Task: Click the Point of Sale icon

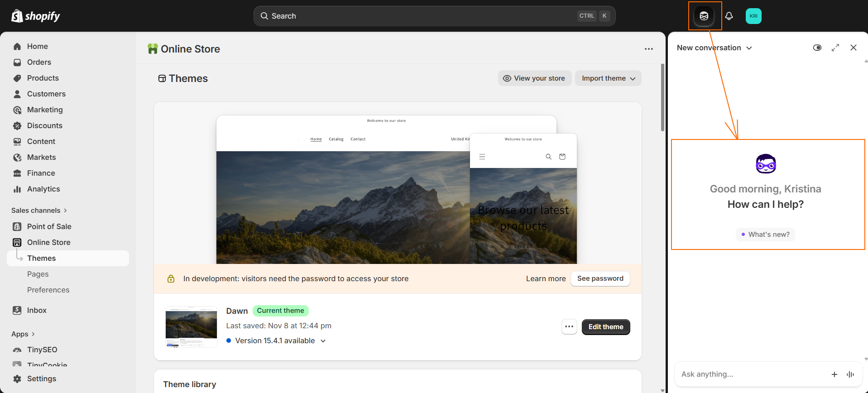Action: point(17,226)
